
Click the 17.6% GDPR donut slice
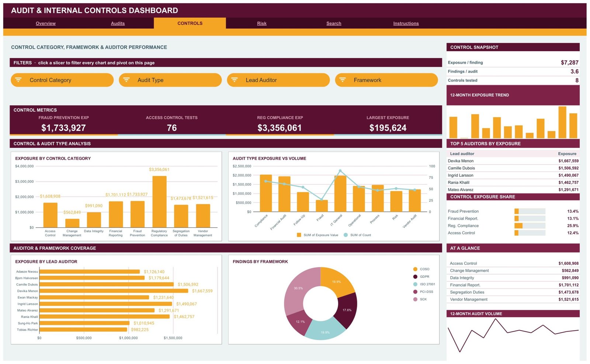coord(347,310)
